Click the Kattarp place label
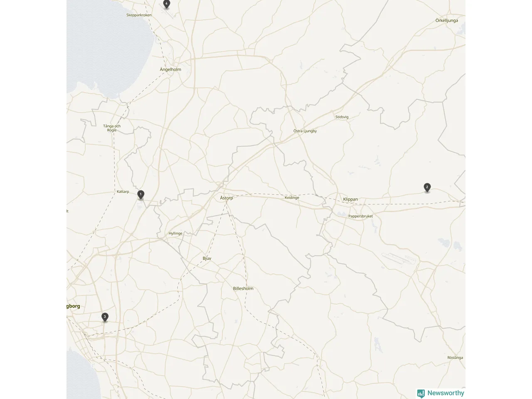This screenshot has height=399, width=532. (123, 192)
